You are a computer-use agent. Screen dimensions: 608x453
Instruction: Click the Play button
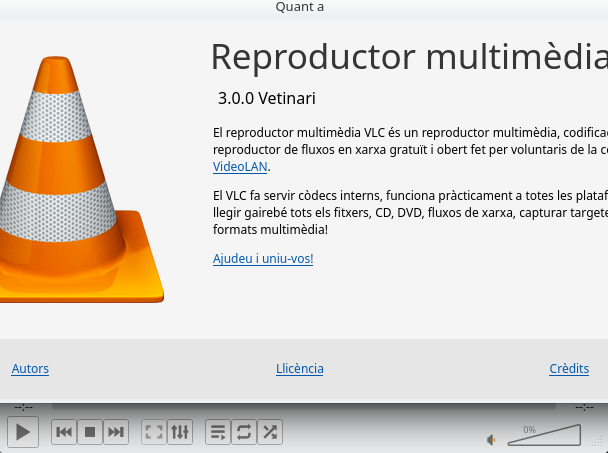click(x=23, y=432)
